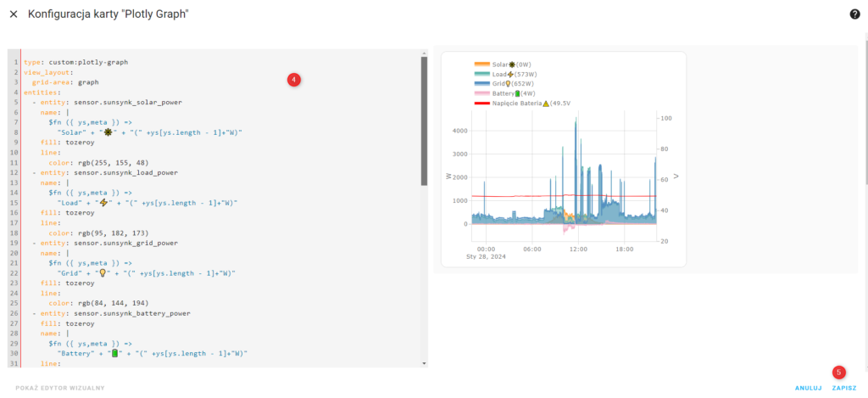The image size is (868, 398).
Task: Click the code editor vertical scrollbar thumb
Action: [424, 119]
